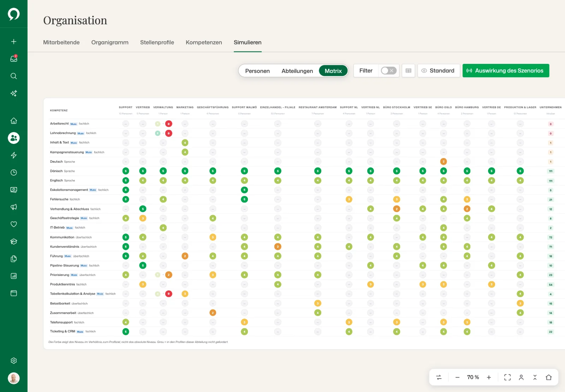565x392 pixels.
Task: Click the swap arrows icon in zoom bar
Action: pyautogui.click(x=439, y=377)
